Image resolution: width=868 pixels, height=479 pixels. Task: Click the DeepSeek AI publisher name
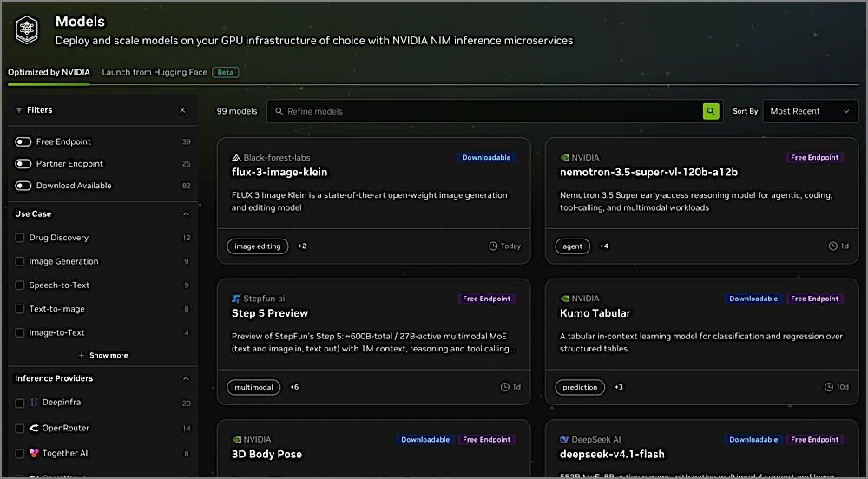pos(596,440)
